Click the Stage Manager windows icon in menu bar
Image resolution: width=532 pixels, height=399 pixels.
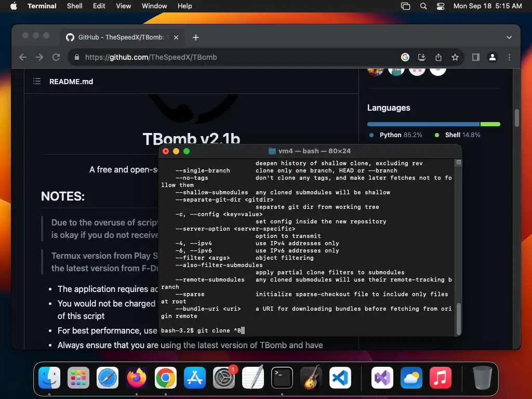click(405, 6)
